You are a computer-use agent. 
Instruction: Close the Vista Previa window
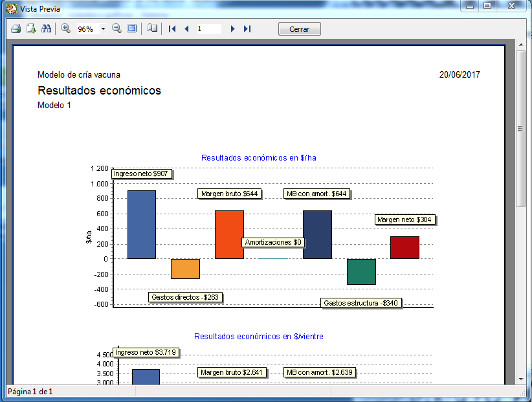click(512, 6)
